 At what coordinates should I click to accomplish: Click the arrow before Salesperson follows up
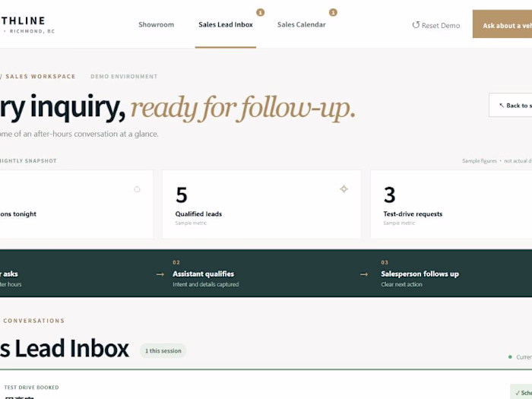pos(364,274)
